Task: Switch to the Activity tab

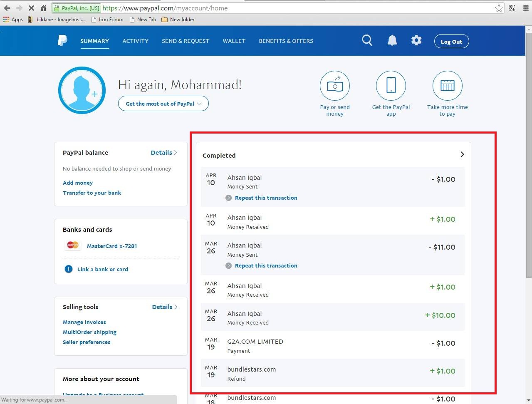Action: click(135, 41)
